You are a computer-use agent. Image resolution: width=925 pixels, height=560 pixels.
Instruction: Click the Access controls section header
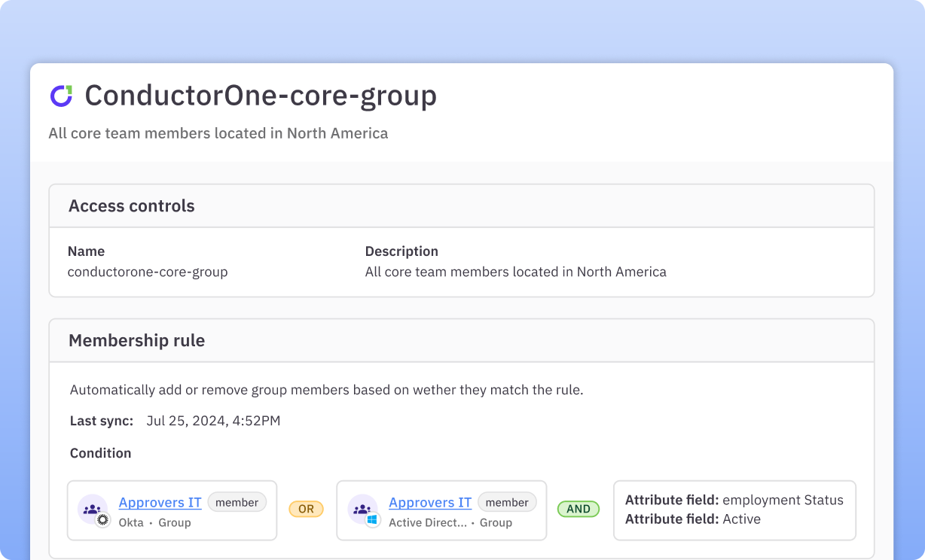coord(132,206)
